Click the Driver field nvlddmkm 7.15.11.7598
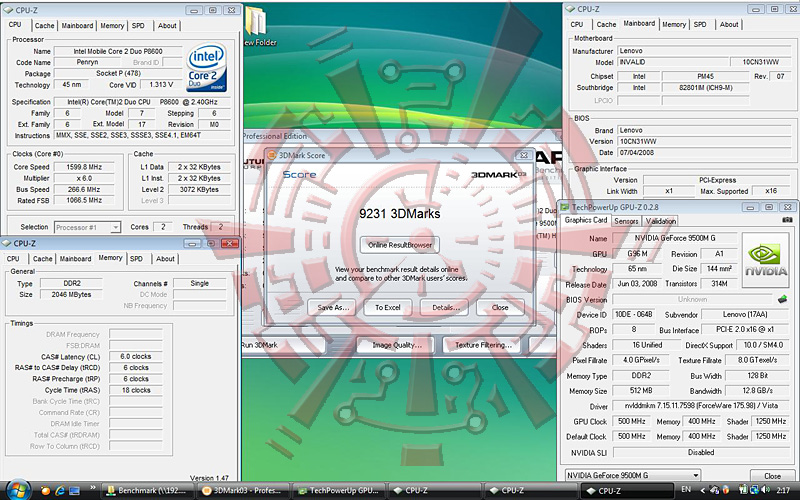The image size is (800, 500). click(702, 406)
